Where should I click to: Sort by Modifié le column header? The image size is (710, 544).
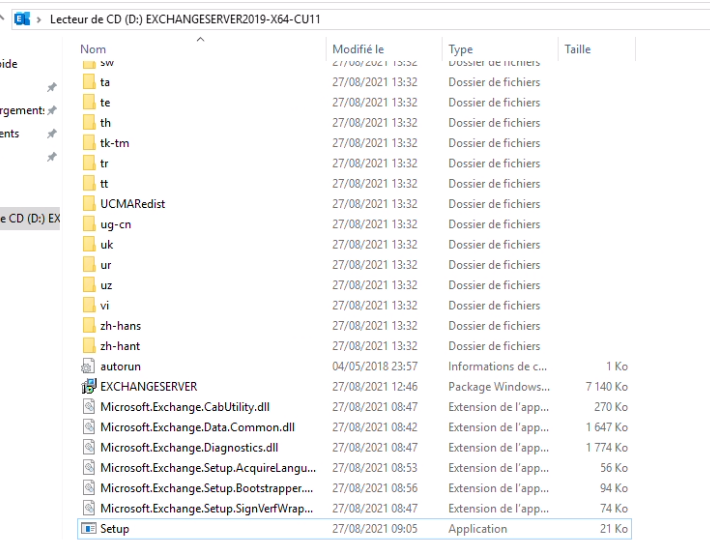(x=358, y=49)
